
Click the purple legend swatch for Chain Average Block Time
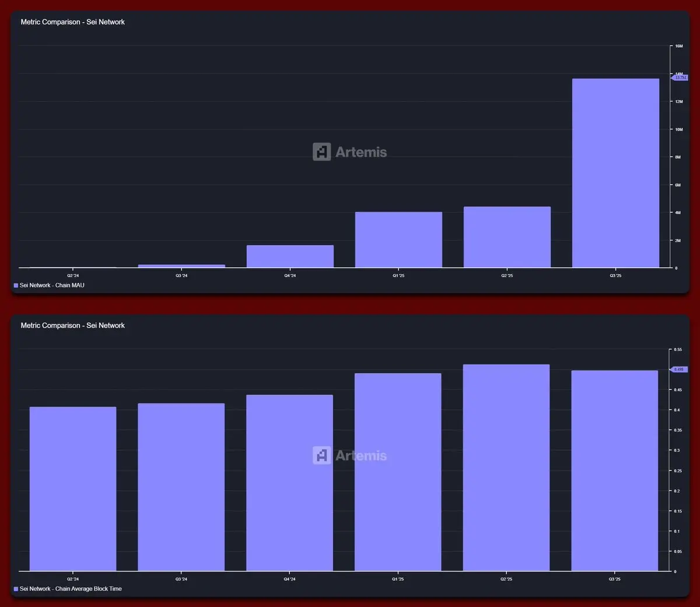tap(16, 589)
